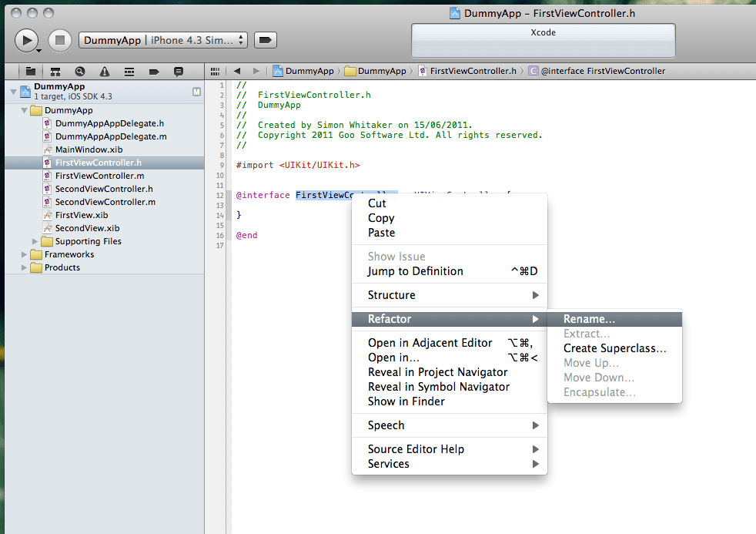Go forward with the right arrow
The width and height of the screenshot is (756, 534).
256,72
